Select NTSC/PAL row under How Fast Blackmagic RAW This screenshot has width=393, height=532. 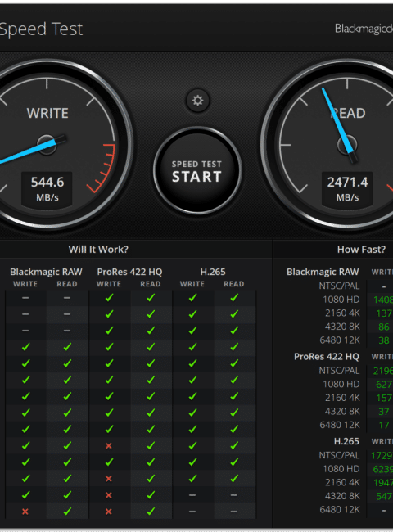click(339, 286)
